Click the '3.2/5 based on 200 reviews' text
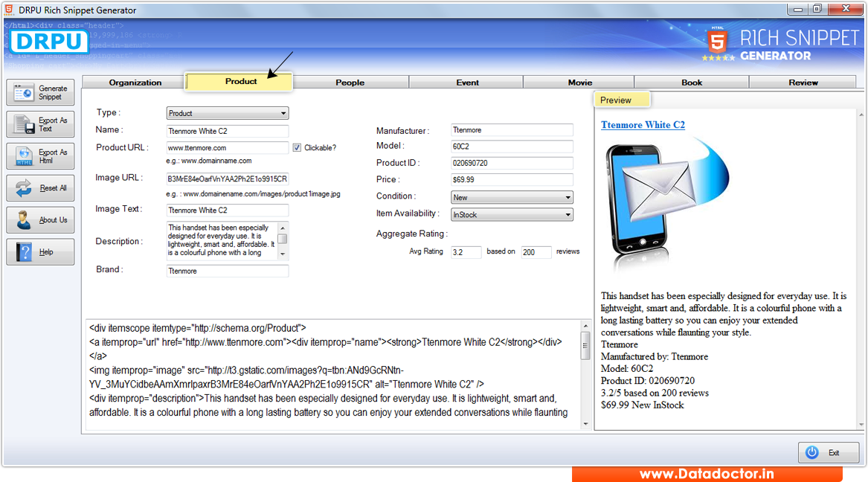 pos(655,393)
